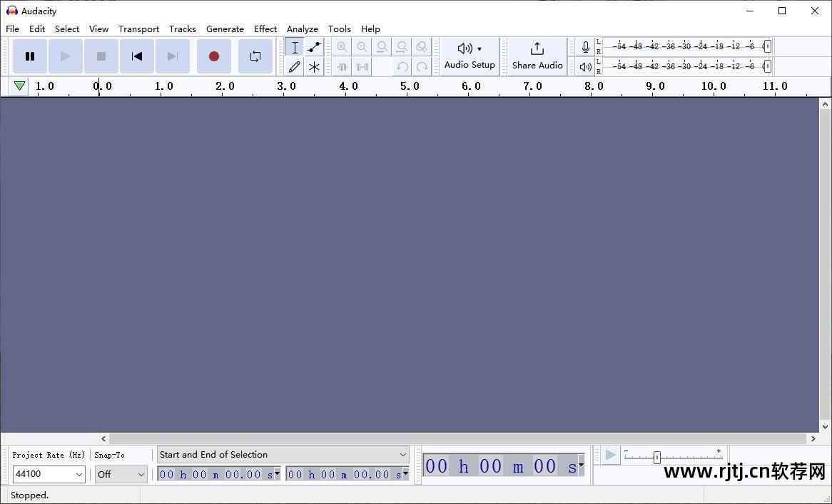The image size is (832, 504).
Task: Click Silence audio selection icon
Action: click(x=362, y=67)
